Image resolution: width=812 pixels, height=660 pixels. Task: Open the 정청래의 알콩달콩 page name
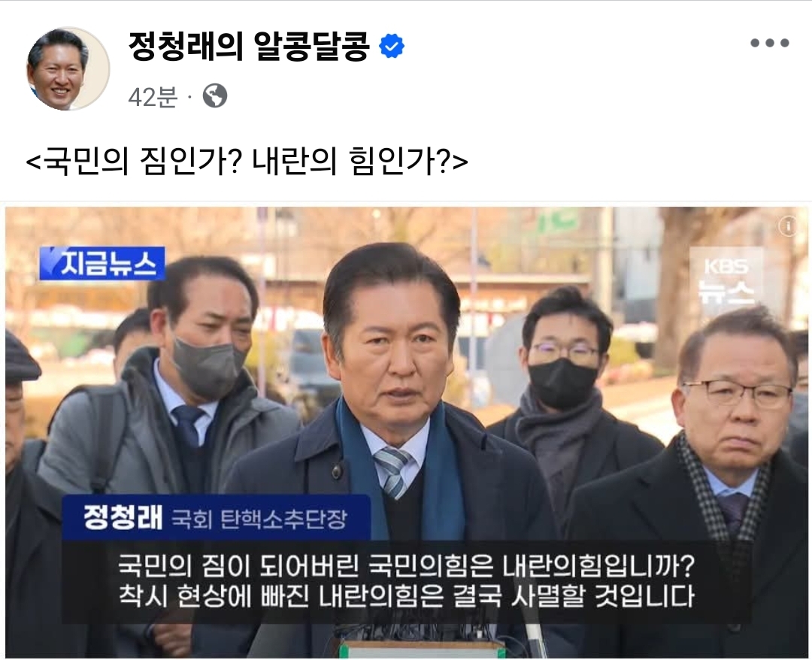click(249, 46)
